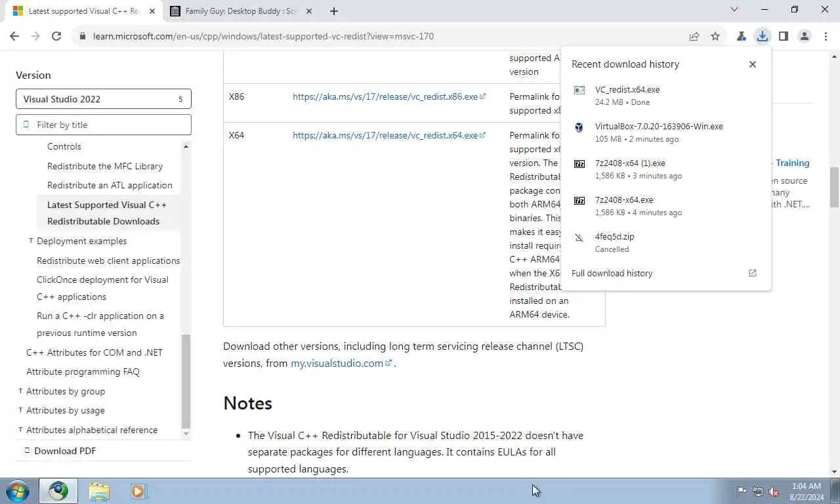Viewport: 840px width, 504px height.
Task: Click the VirtualBox installer file icon
Action: tap(579, 127)
